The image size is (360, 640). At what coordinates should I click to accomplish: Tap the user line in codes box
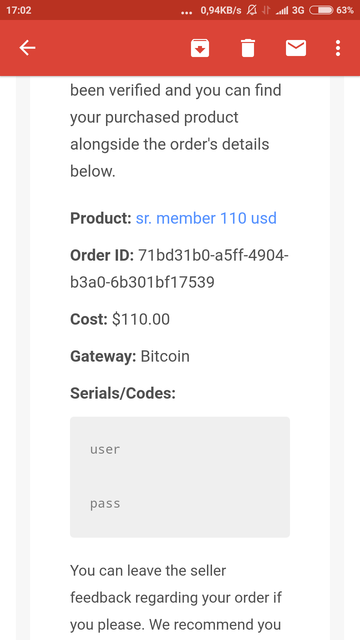[105, 449]
